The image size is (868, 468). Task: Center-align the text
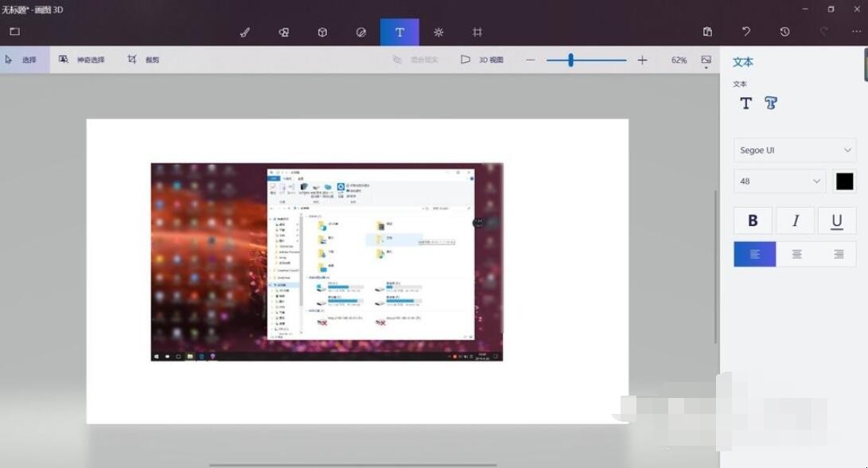(796, 254)
